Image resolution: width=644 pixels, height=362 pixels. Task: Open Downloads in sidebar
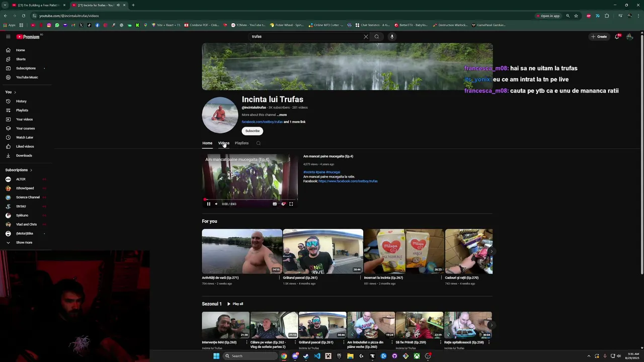[x=24, y=155]
